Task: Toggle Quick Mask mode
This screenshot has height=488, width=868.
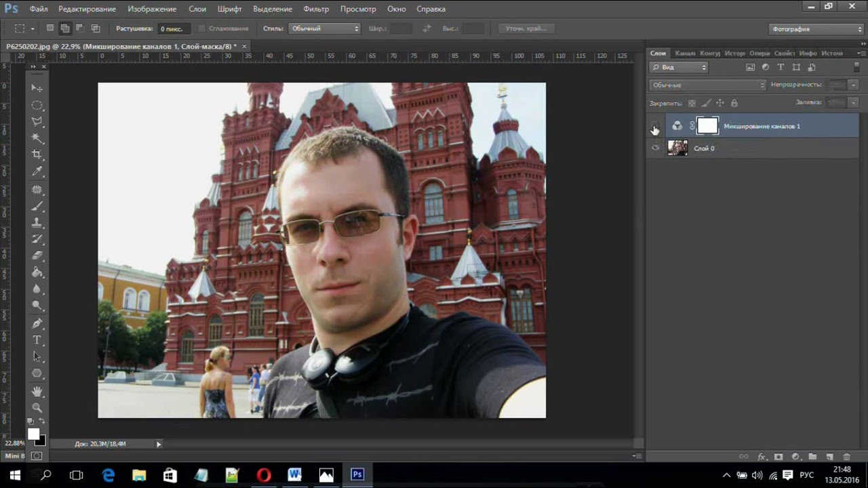Action: [37, 456]
